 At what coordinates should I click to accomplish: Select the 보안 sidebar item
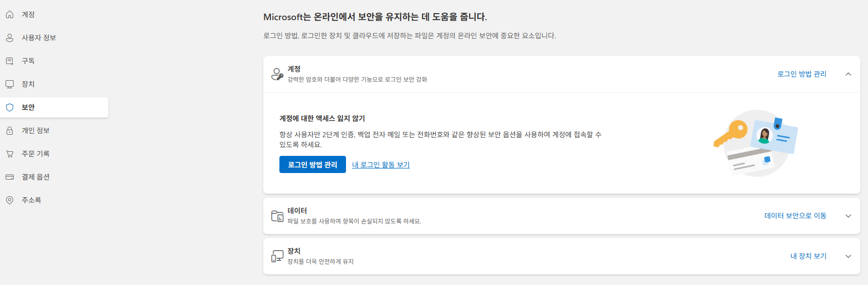coord(54,107)
